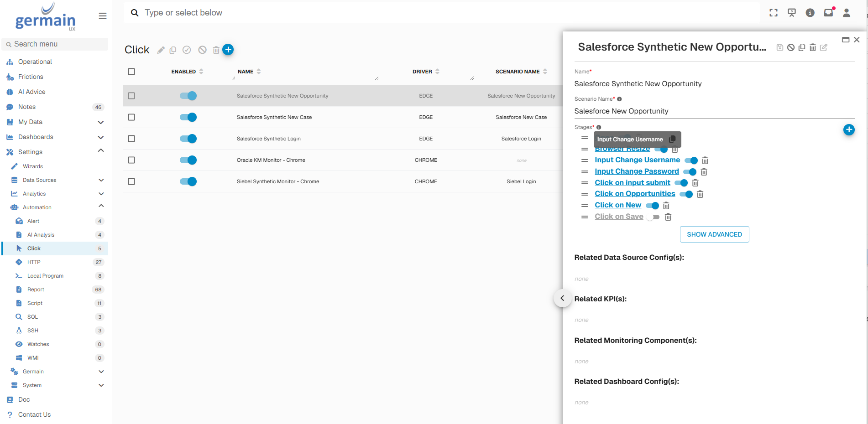Disable the Salesforce Synthetic Login toggle
The image size is (868, 424).
(188, 139)
